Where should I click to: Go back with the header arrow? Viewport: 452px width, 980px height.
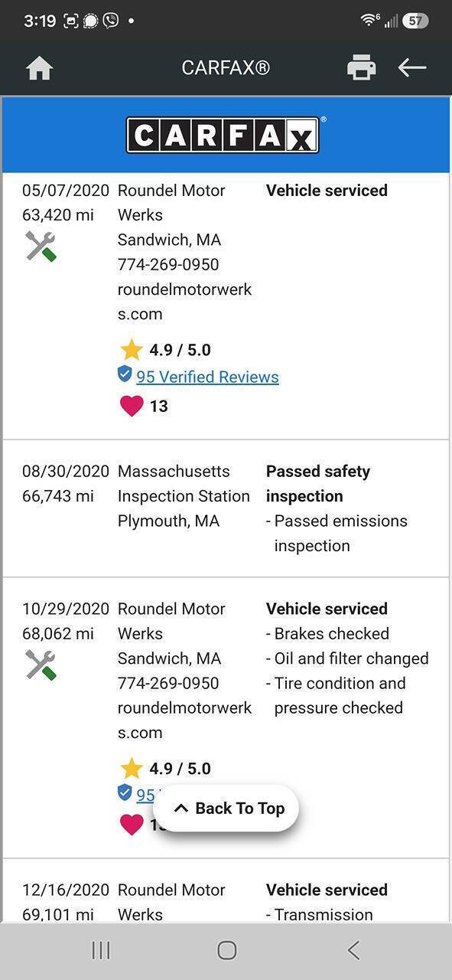(x=411, y=68)
